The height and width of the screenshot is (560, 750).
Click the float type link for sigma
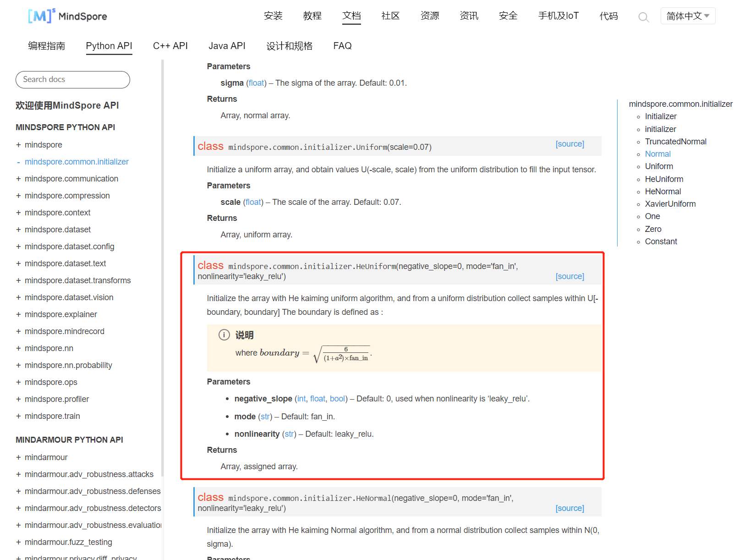[257, 83]
